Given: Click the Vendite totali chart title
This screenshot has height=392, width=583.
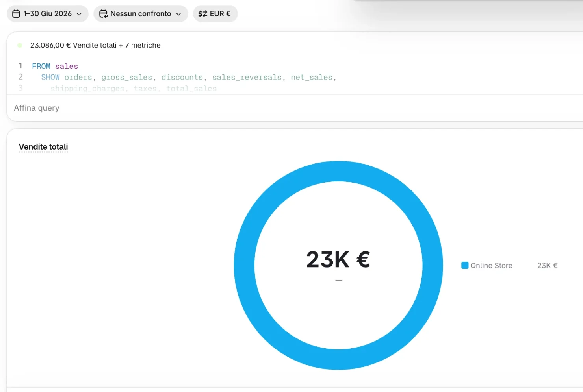Looking at the screenshot, I should (x=43, y=147).
